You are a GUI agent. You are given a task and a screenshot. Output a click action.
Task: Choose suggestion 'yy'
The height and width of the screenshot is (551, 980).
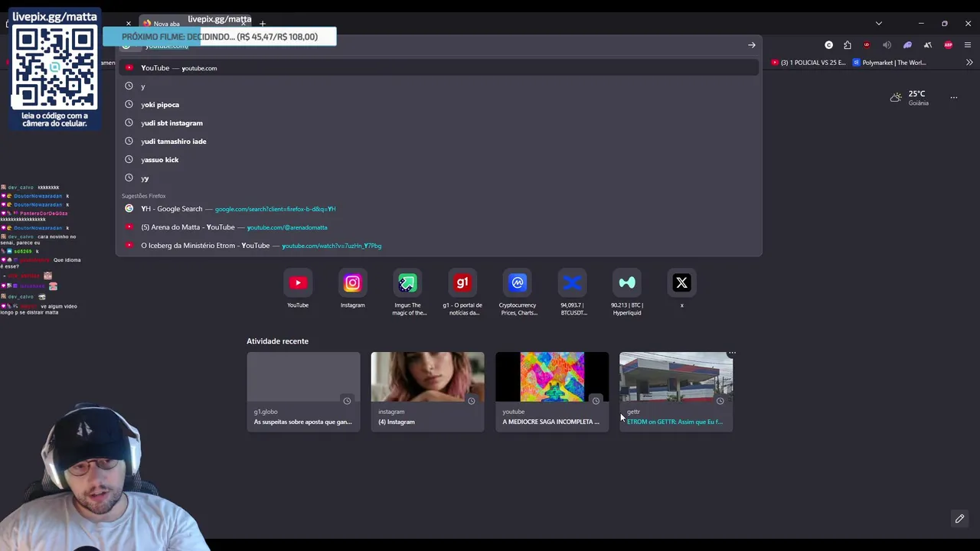[438, 178]
